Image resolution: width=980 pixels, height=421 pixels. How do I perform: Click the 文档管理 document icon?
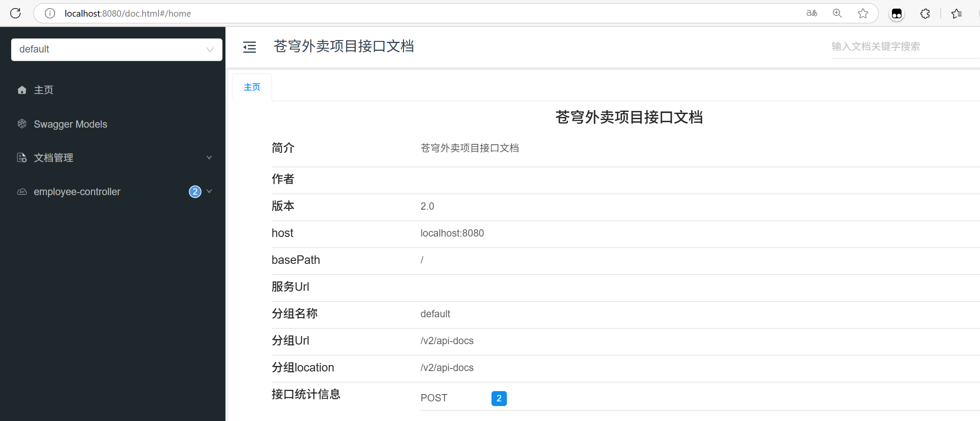[x=22, y=158]
